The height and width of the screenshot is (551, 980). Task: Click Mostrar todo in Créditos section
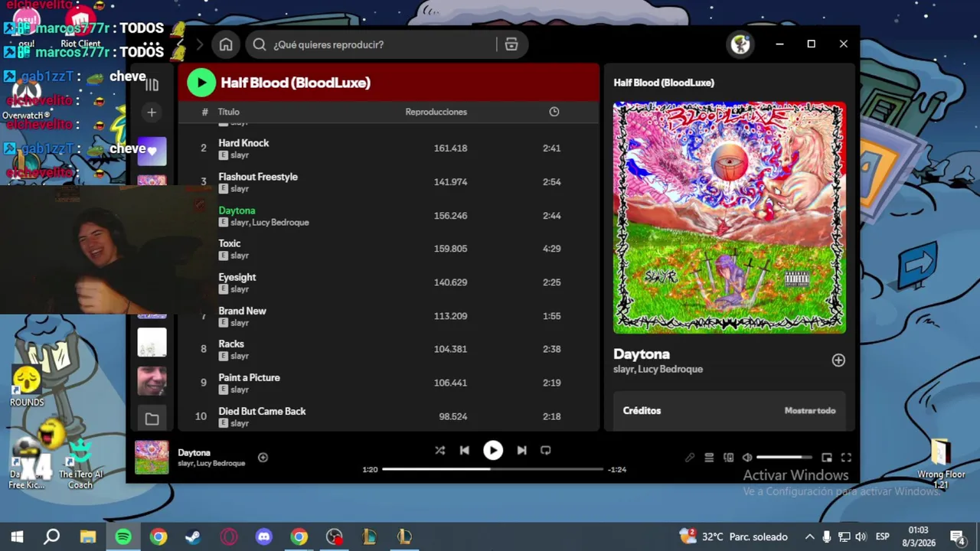coord(809,411)
